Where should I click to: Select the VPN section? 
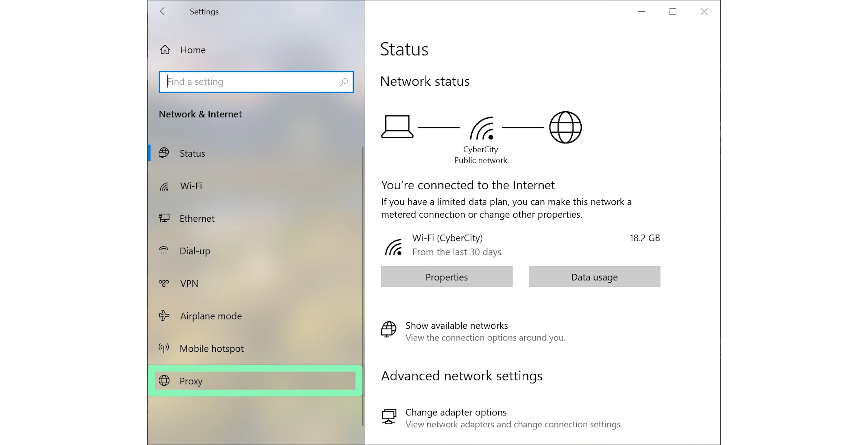point(256,283)
